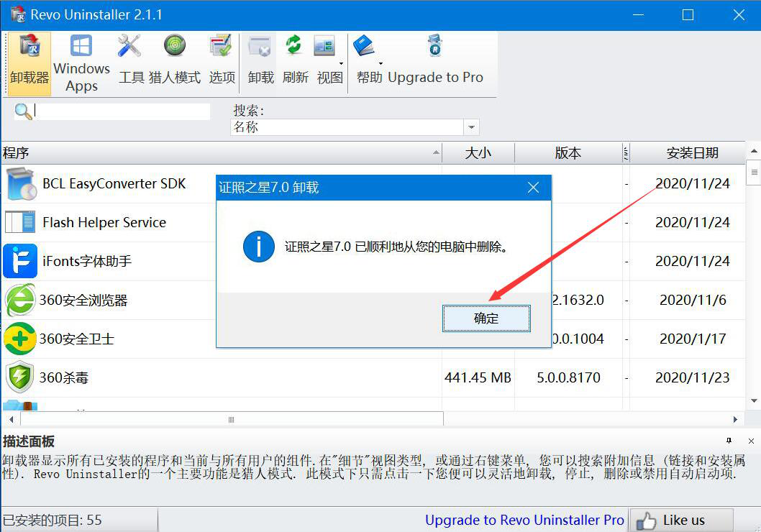Sort by 版本 column header
This screenshot has height=532, width=761.
point(568,153)
